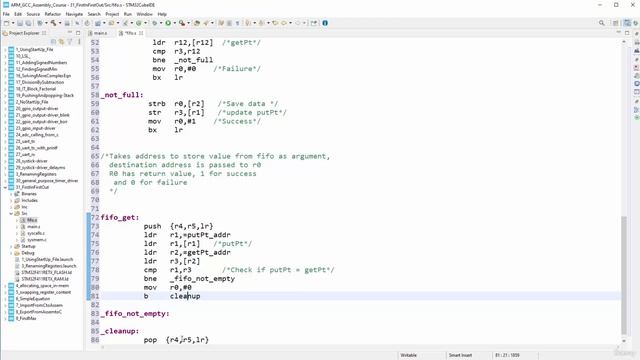
Task: Click the _not_full label on line 58
Action: pos(122,95)
